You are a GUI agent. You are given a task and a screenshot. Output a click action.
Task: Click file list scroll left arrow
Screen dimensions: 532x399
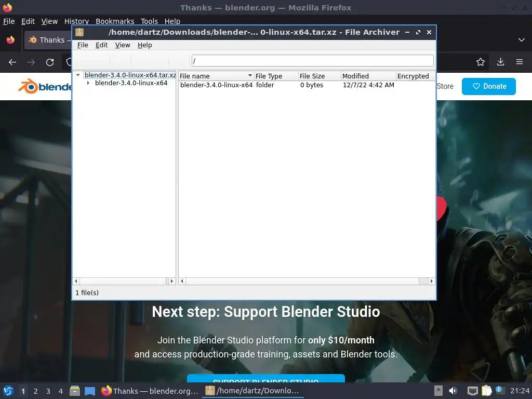click(182, 281)
